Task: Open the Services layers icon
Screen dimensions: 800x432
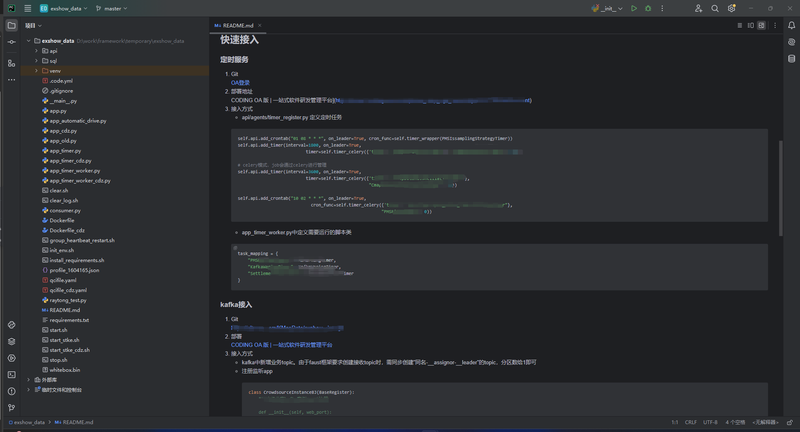Action: click(11, 341)
